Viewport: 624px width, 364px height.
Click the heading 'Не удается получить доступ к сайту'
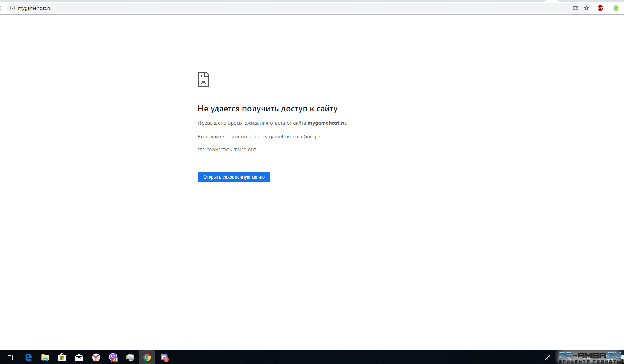[267, 109]
